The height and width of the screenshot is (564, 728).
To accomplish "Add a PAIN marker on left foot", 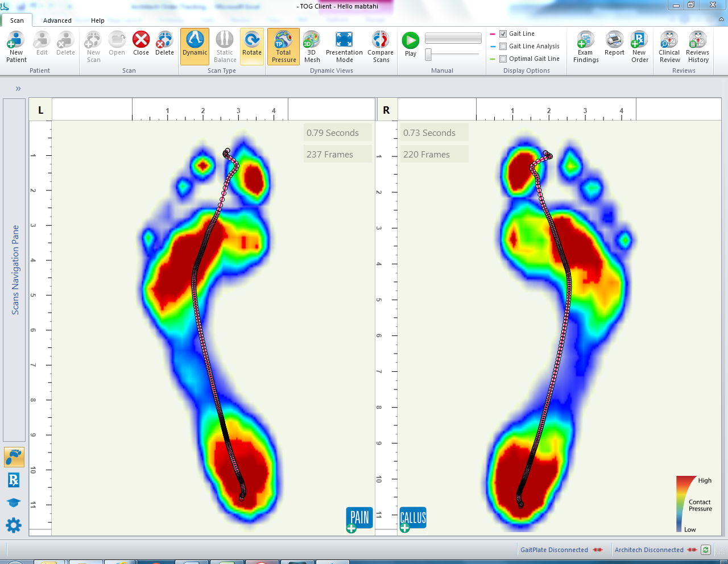I will coord(359,519).
